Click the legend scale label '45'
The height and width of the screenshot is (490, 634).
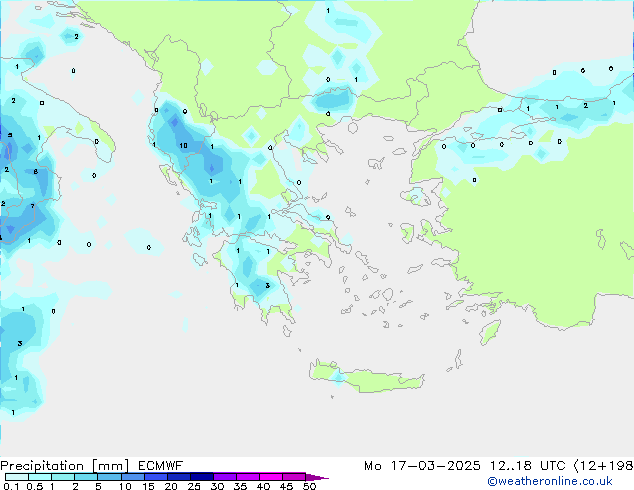pos(286,486)
